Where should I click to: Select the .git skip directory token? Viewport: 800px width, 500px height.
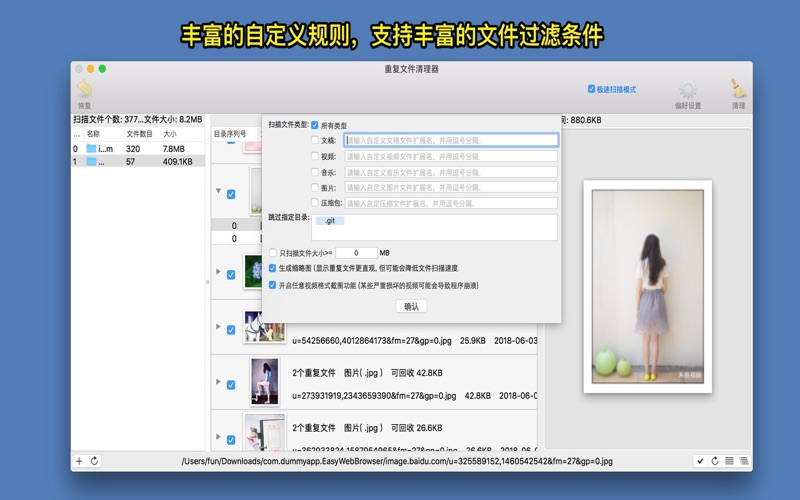coord(330,220)
